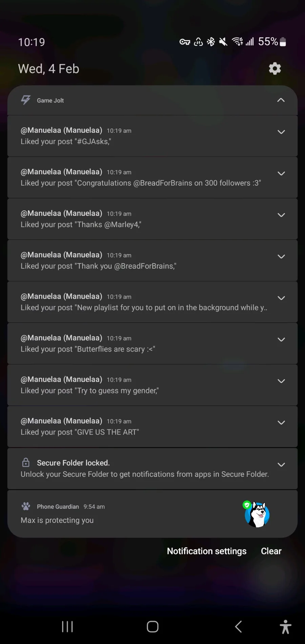Expand the "Butterflies are scary" notification
Image resolution: width=305 pixels, height=644 pixels.
click(281, 340)
